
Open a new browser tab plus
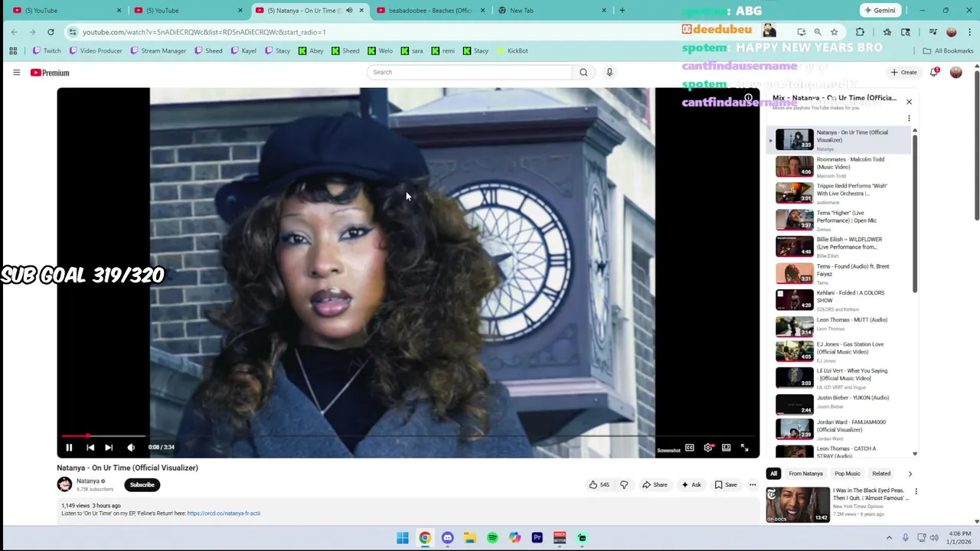pyautogui.click(x=622, y=11)
